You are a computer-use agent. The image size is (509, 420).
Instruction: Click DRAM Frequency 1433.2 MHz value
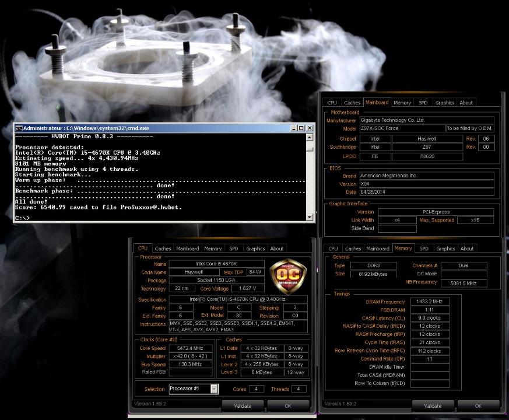click(x=430, y=302)
